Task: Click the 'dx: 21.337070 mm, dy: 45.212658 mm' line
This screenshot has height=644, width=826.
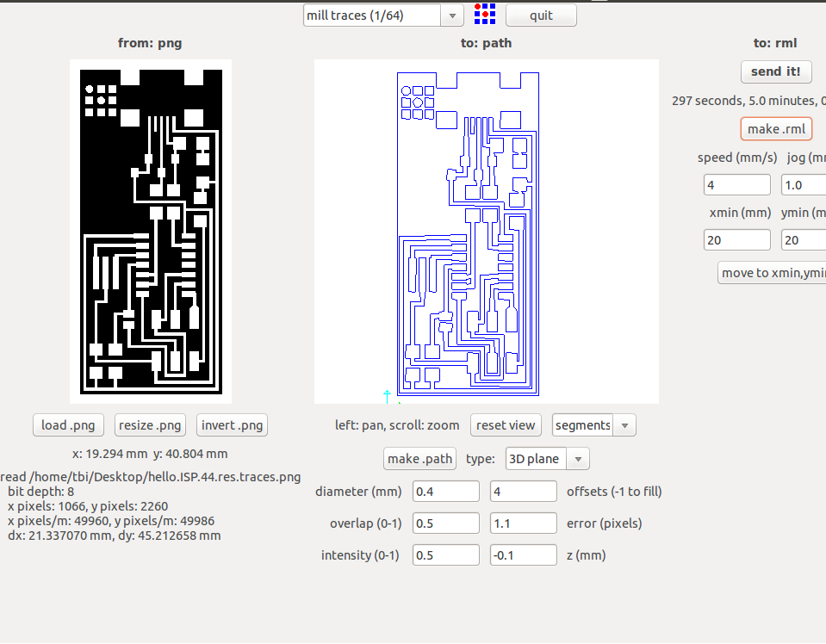Action: [115, 536]
